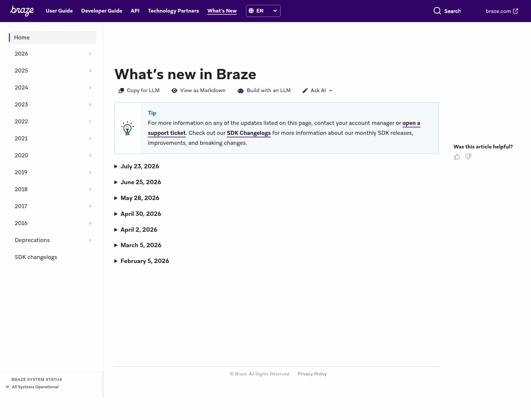Image resolution: width=531 pixels, height=420 pixels.
Task: Go to the API section
Action: (135, 11)
